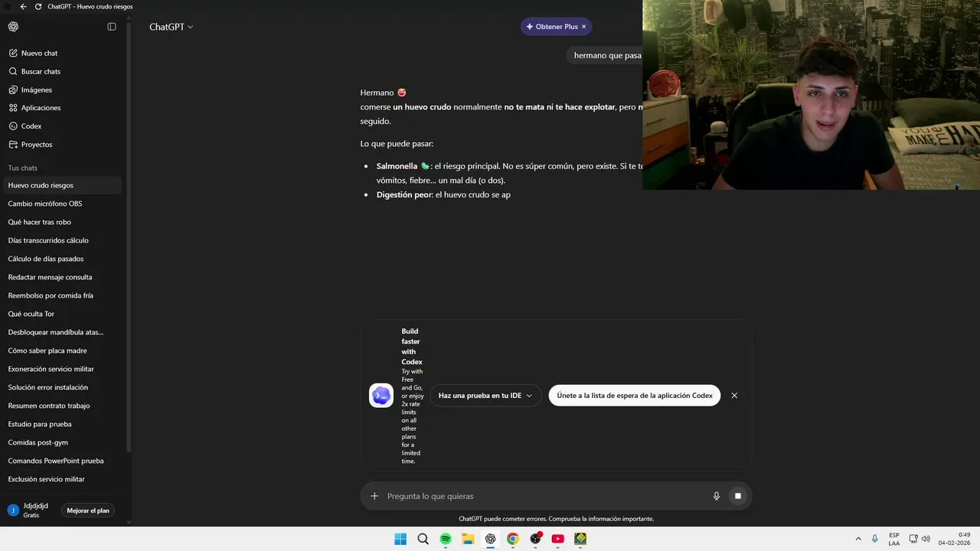Switch the ESP LAA keyboard language
The image size is (980, 551).
click(x=894, y=539)
